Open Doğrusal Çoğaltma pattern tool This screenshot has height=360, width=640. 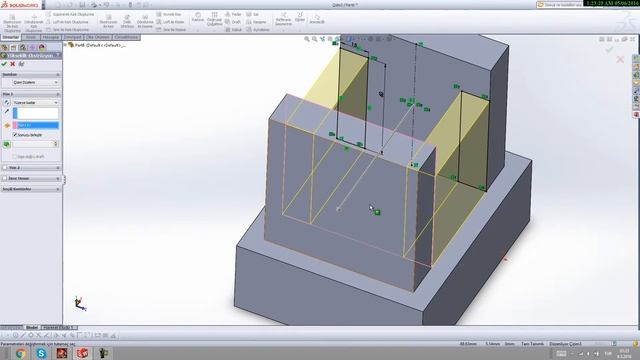[x=214, y=19]
